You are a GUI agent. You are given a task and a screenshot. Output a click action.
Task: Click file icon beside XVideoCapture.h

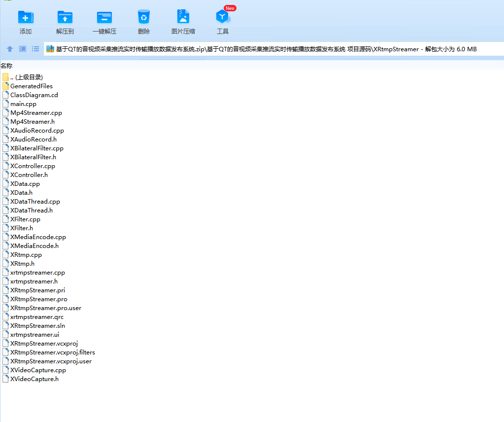(5, 379)
